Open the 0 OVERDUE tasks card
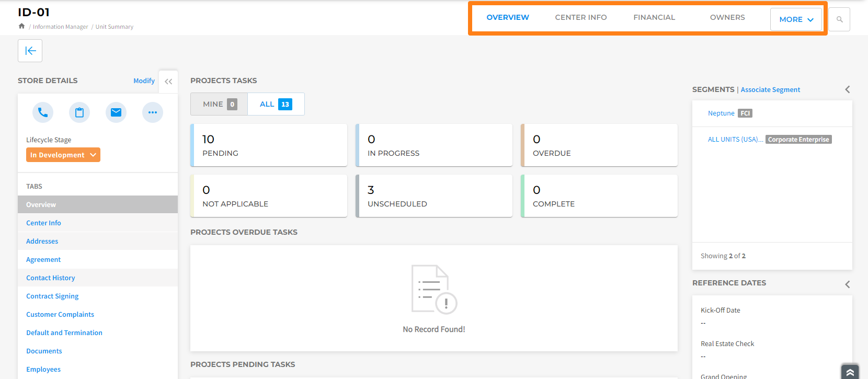868x379 pixels. 599,145
